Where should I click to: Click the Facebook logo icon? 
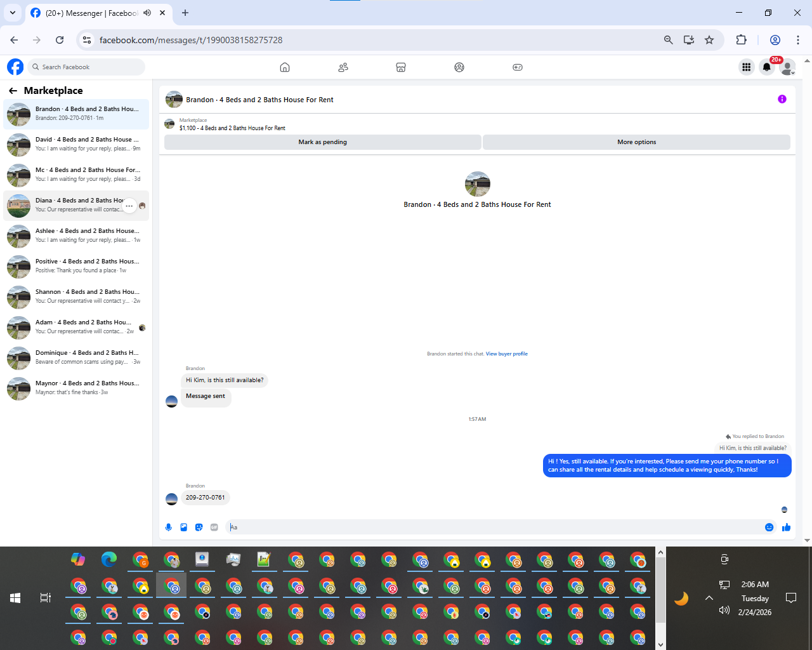tap(15, 67)
